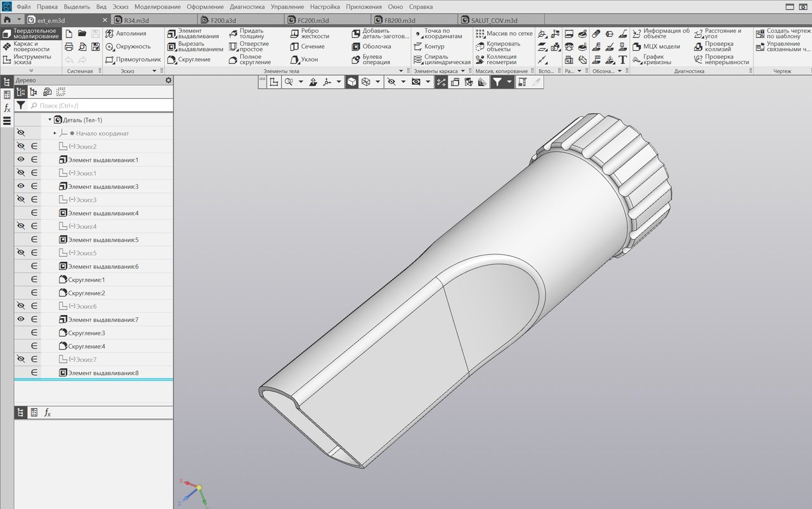Expand more toolsets under Инструменты эскиза
The image size is (812, 509).
[x=30, y=71]
